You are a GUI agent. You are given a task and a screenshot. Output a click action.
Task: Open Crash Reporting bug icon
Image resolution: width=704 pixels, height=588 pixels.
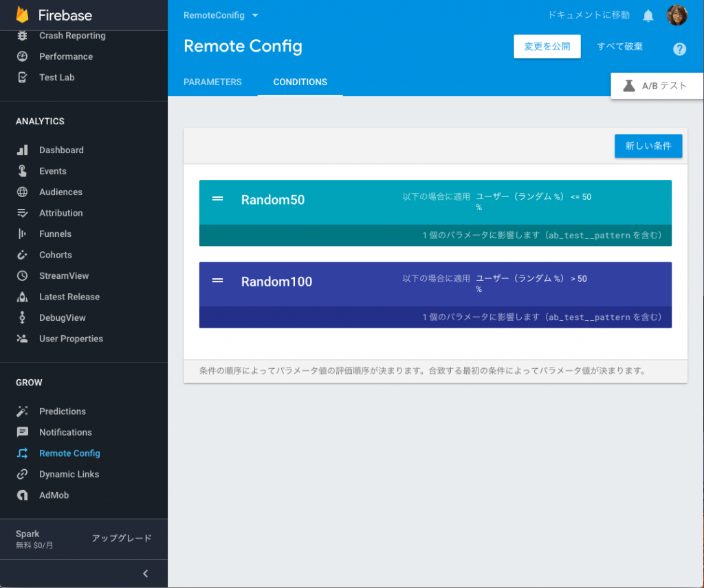22,36
